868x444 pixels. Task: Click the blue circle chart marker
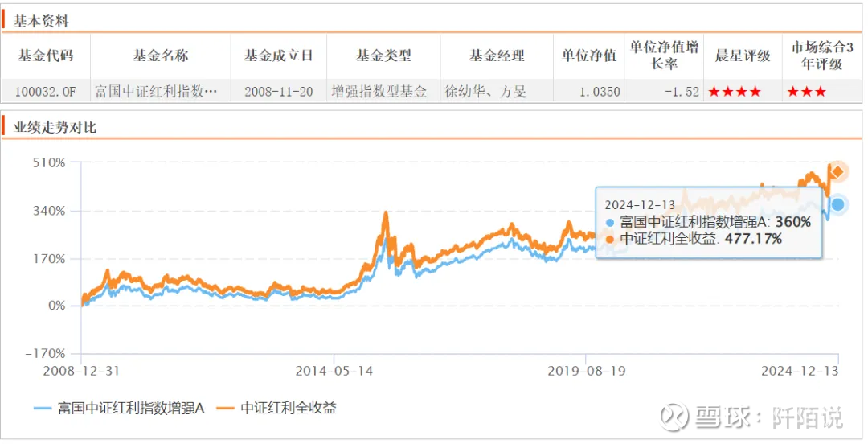click(838, 204)
